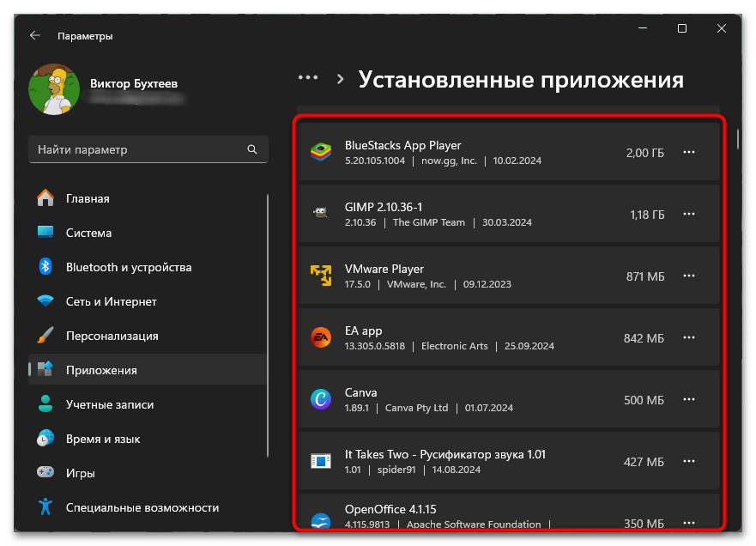Open the Учетные записи section
The width and height of the screenshot is (756, 546).
[x=148, y=403]
